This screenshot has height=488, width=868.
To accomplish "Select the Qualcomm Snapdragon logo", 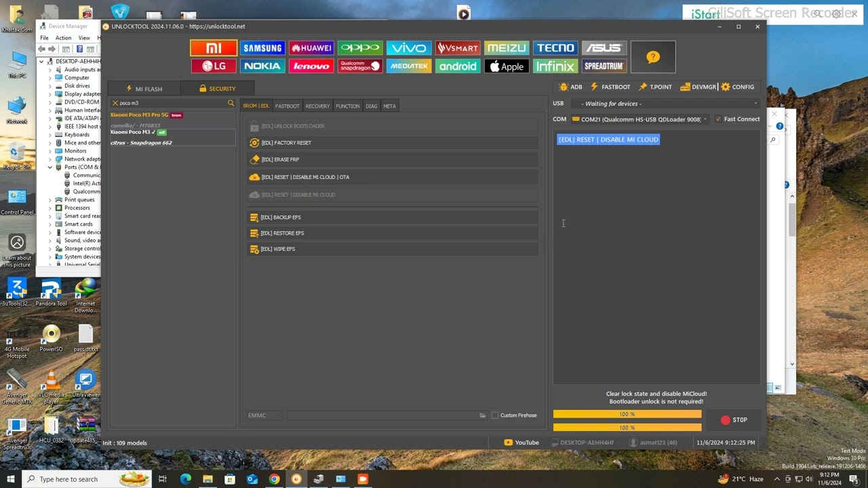I will [x=360, y=66].
